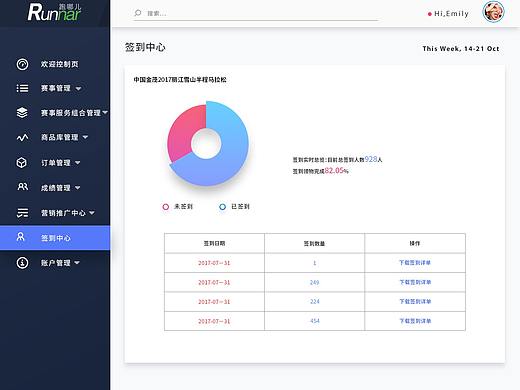520x390 pixels.
Task: Click the 签到日期 column header
Action: (214, 243)
